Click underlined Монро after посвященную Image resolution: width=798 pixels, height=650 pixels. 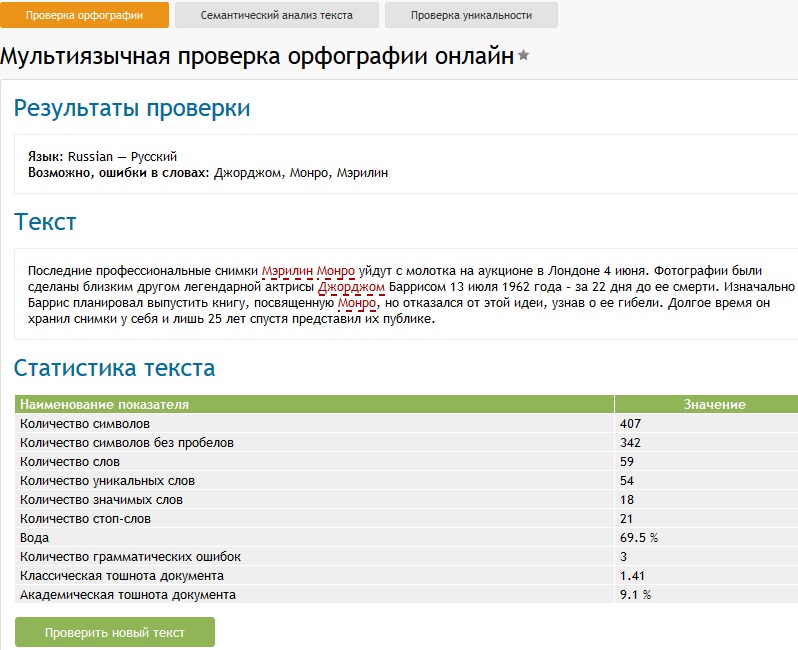357,303
